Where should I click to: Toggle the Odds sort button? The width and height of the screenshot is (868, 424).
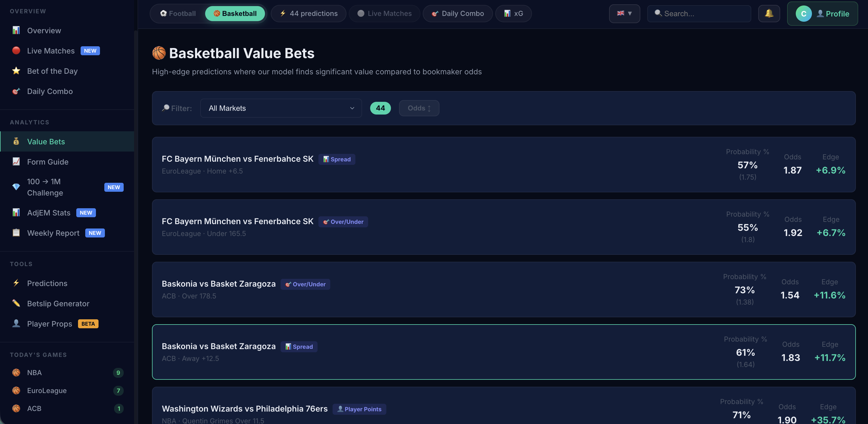(x=419, y=108)
